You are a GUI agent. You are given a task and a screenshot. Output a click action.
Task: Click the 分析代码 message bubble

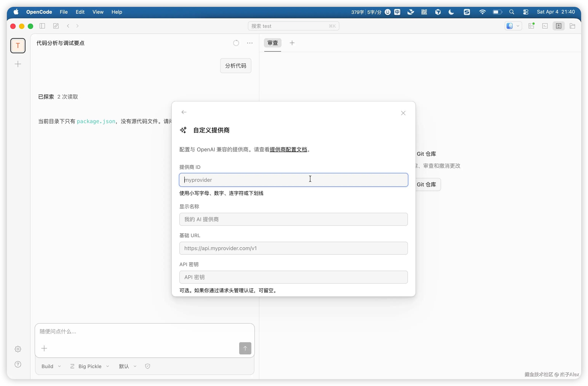click(x=235, y=66)
